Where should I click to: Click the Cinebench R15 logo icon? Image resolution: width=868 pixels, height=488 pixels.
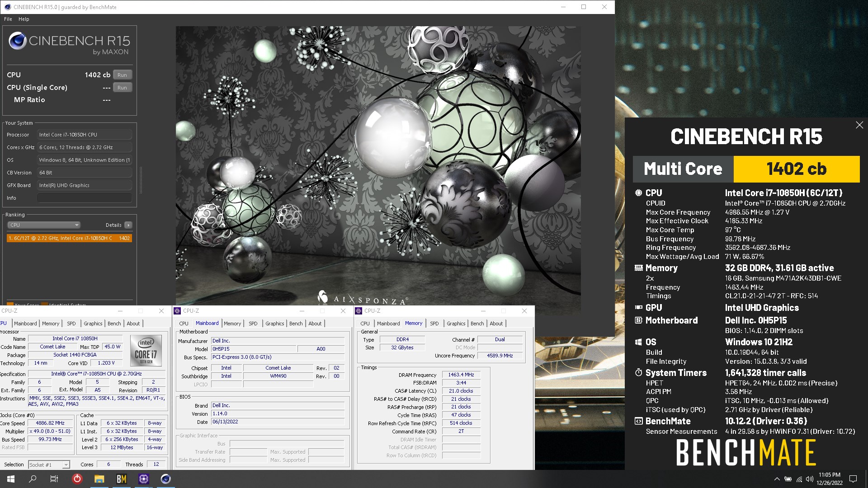click(x=18, y=41)
